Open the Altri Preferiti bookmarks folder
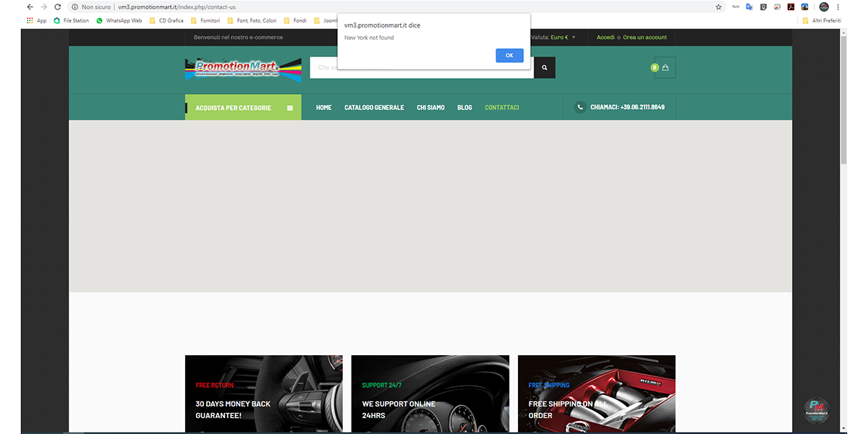 point(822,20)
